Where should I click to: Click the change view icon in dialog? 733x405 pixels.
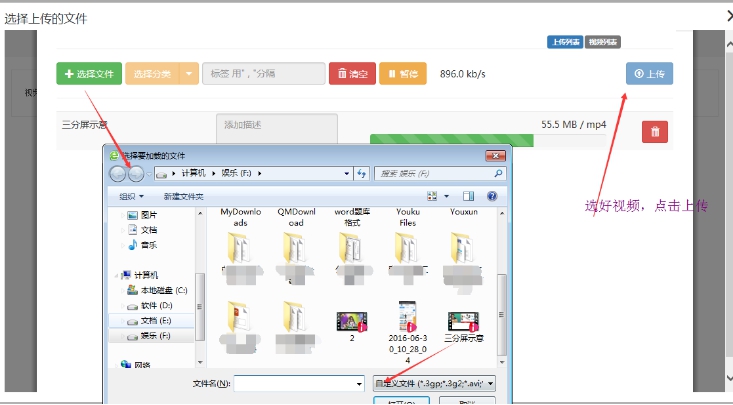point(432,196)
